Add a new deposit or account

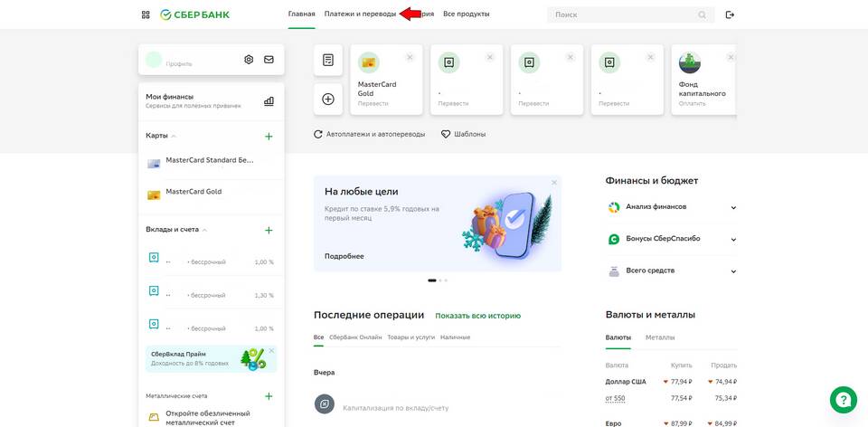coord(269,230)
